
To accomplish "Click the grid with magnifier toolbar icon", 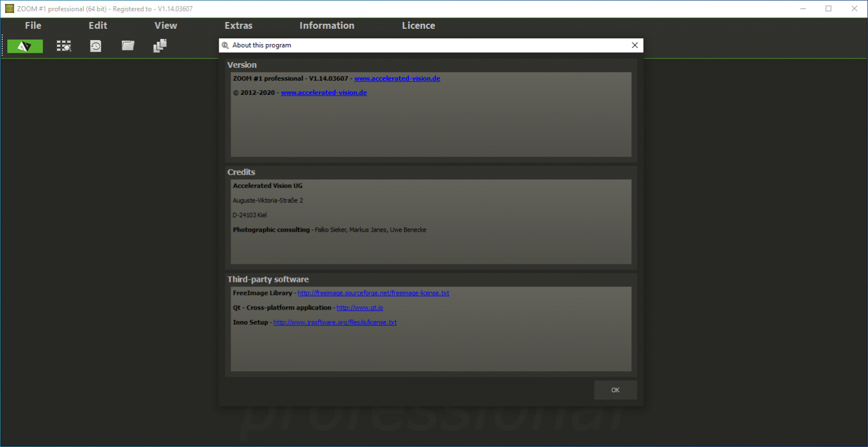I will point(64,46).
